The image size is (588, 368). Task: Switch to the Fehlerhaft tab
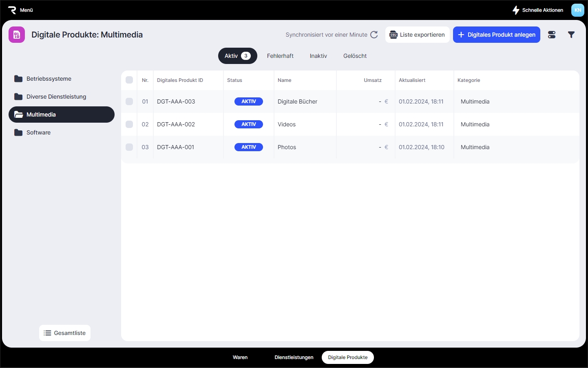coord(280,56)
